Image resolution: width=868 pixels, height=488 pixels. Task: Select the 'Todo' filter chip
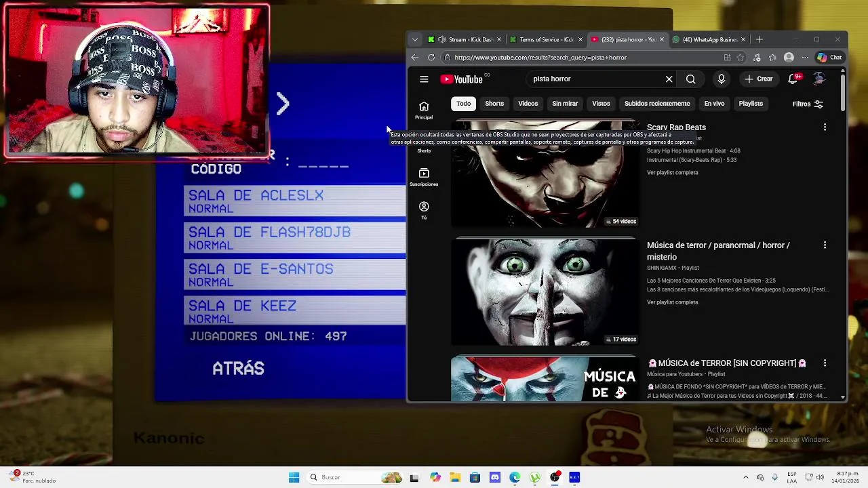(463, 104)
